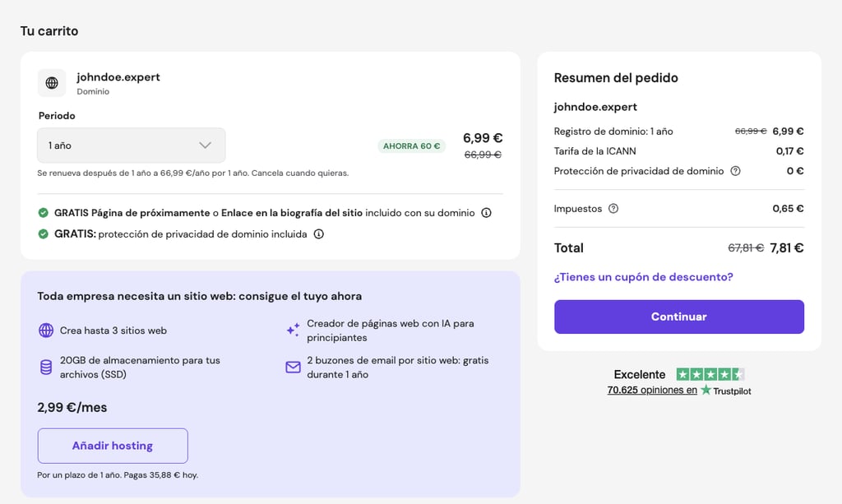Click the Trustpilot star rating
Image resolution: width=842 pixels, height=504 pixels.
(710, 374)
